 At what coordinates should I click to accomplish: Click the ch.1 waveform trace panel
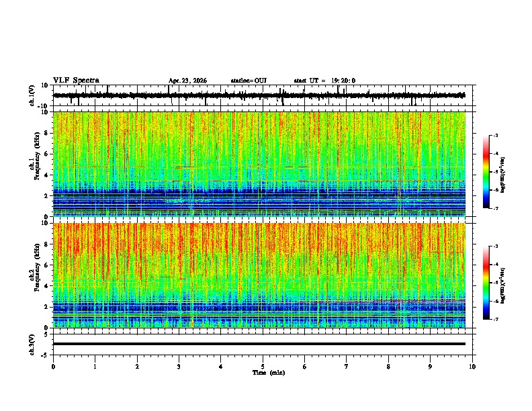263,95
